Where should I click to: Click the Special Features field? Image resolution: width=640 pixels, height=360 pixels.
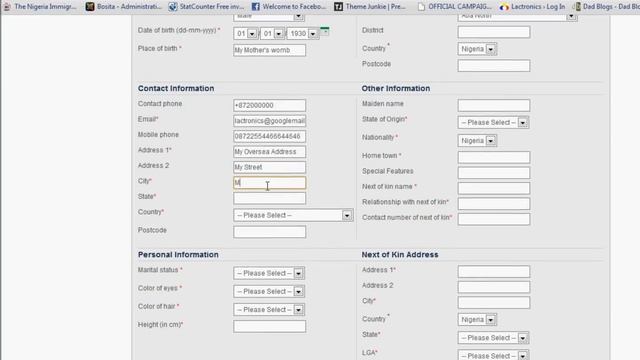click(x=494, y=173)
